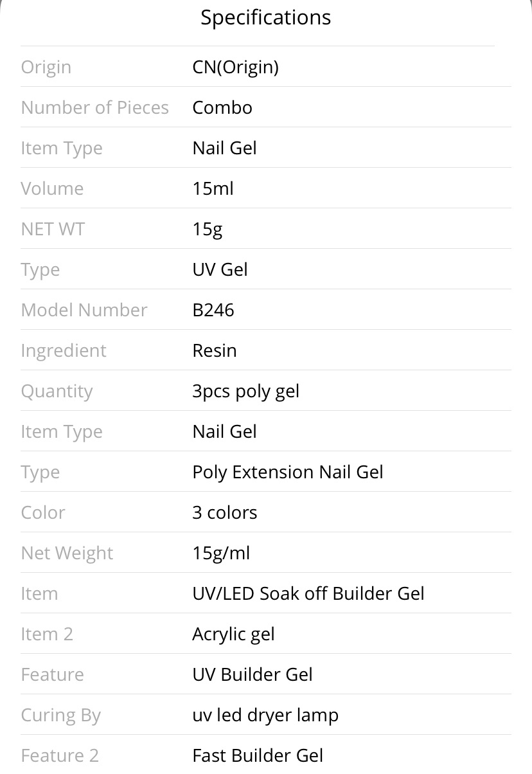The height and width of the screenshot is (774, 532).
Task: Tap the Quantity 3pcs poly gel value
Action: click(x=245, y=392)
